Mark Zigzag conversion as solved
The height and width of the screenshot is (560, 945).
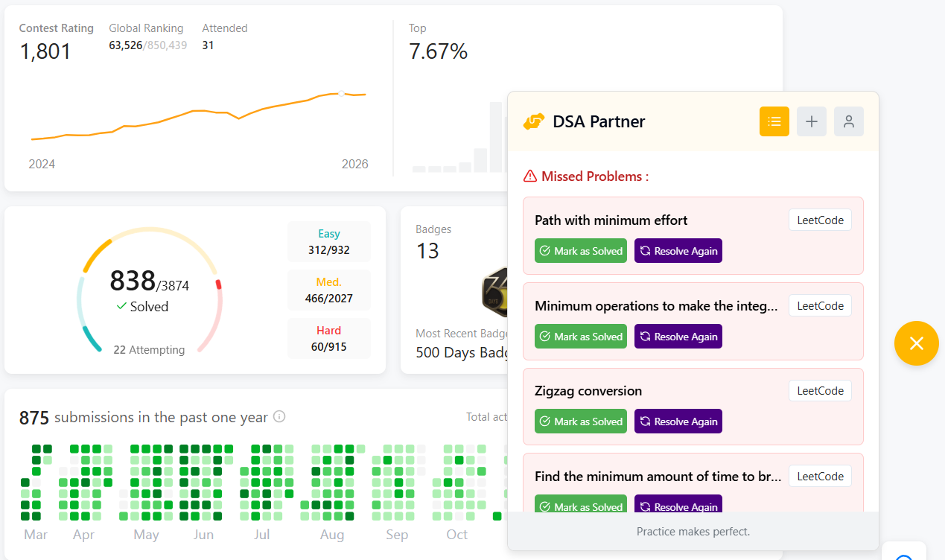click(x=581, y=421)
